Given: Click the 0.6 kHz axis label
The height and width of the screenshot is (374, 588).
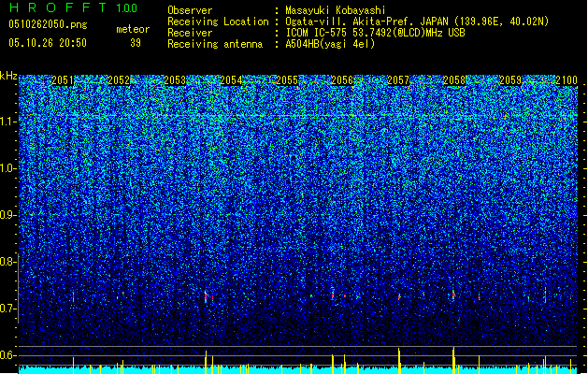Looking at the screenshot, I should (7, 355).
